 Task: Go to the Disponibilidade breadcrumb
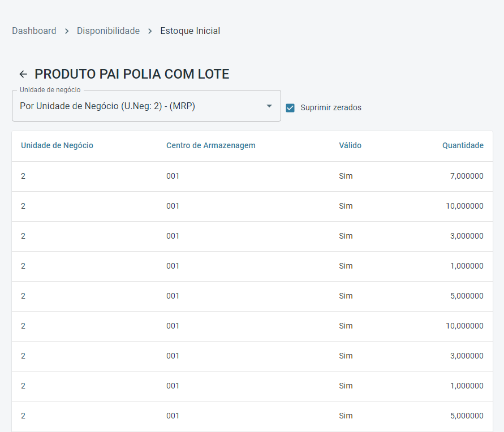tap(108, 31)
